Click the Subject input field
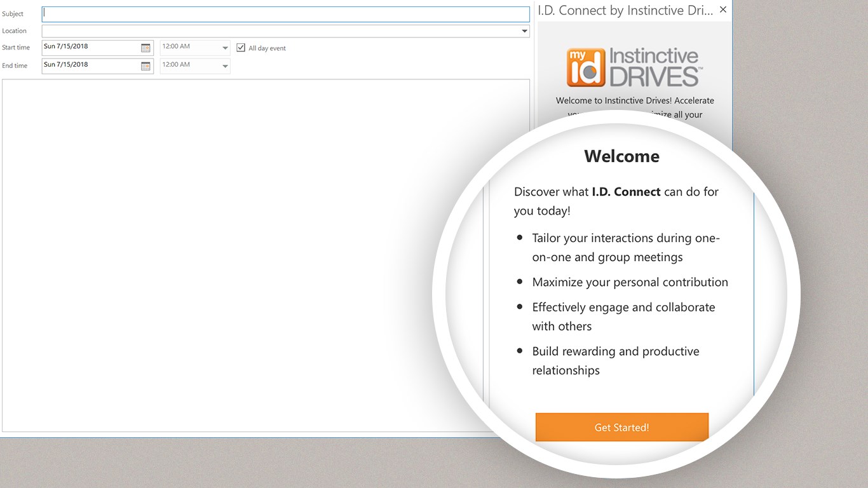This screenshot has height=488, width=868. tap(285, 14)
